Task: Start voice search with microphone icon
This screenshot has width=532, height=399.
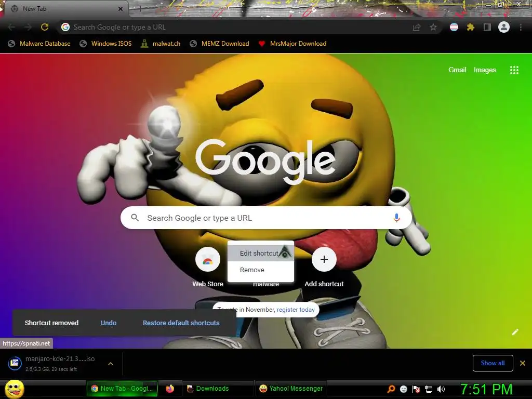Action: 396,218
